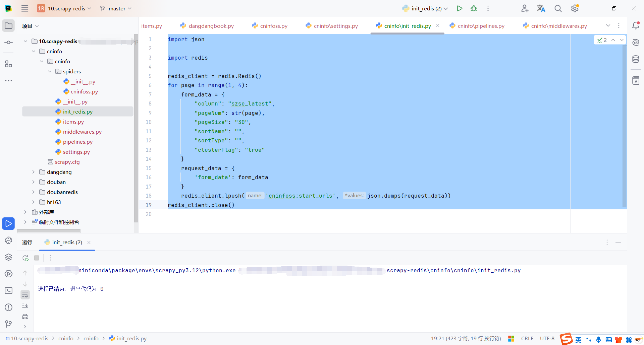
Task: Open the Python Packages layers icon
Action: click(8, 257)
